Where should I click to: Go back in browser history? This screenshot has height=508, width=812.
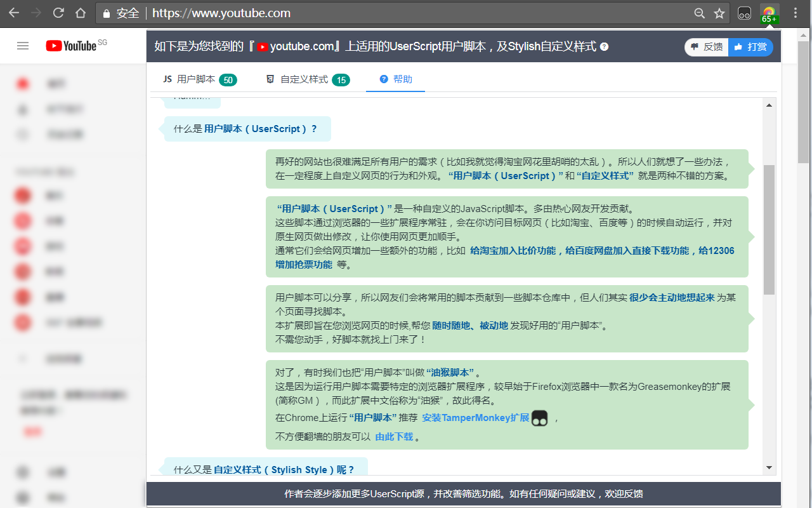coord(14,13)
